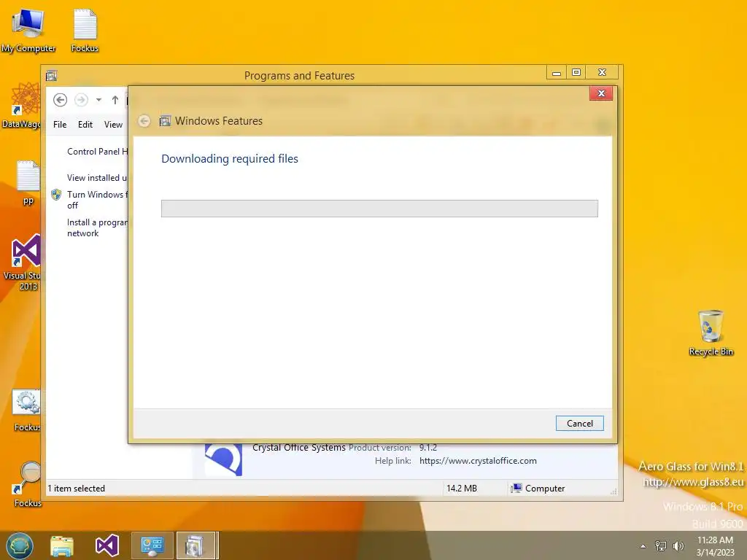Open View installed updates link

97,178
